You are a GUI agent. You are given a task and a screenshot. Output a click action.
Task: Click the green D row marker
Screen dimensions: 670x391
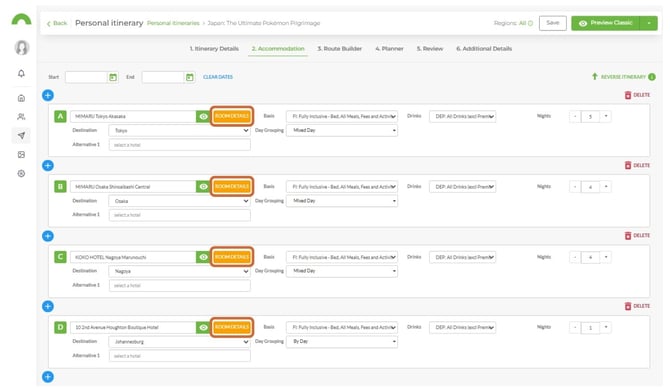[60, 327]
